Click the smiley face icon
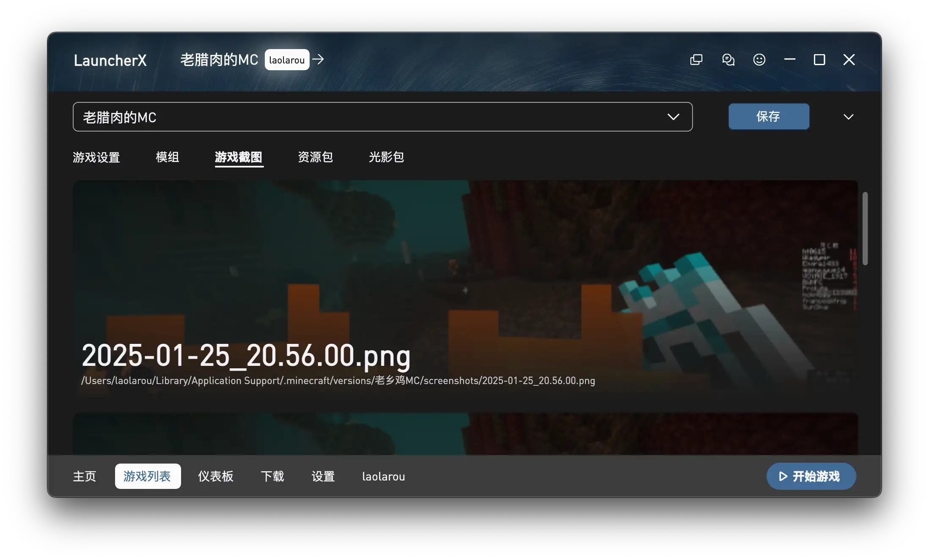This screenshot has height=560, width=929. (x=759, y=60)
